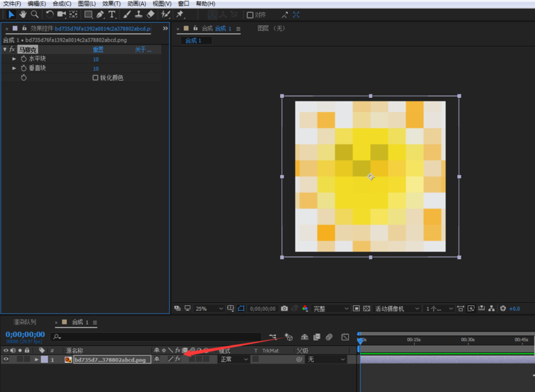Click the 关于 link for 马赛克 effect
This screenshot has height=392, width=535.
pyautogui.click(x=142, y=50)
